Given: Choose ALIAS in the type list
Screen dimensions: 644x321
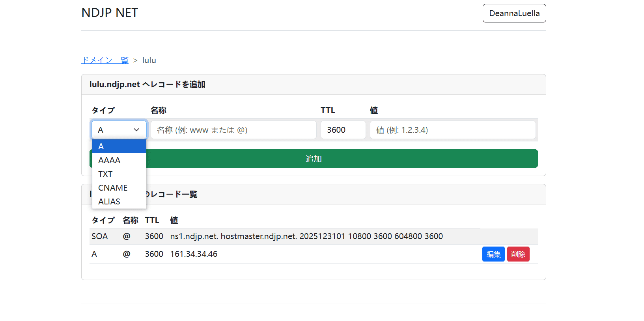Looking at the screenshot, I should pos(118,202).
